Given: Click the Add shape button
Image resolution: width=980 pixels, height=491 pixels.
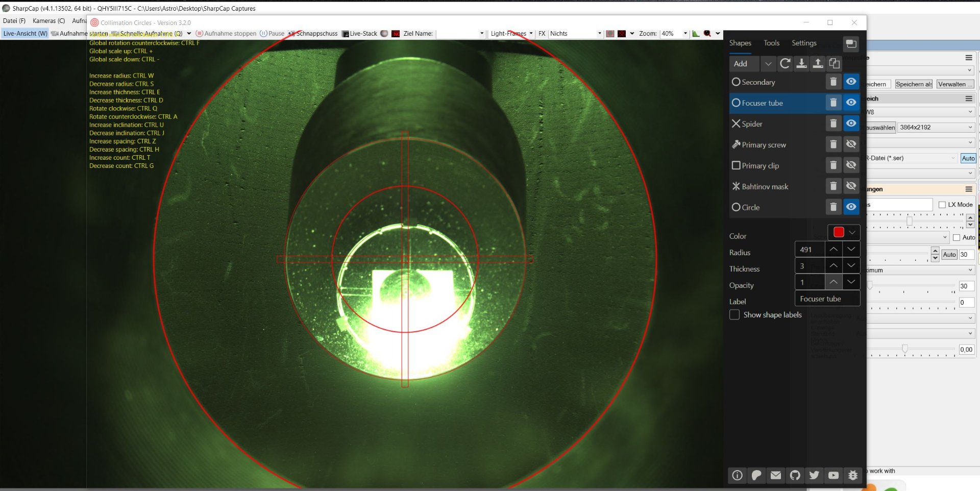Looking at the screenshot, I should [745, 64].
